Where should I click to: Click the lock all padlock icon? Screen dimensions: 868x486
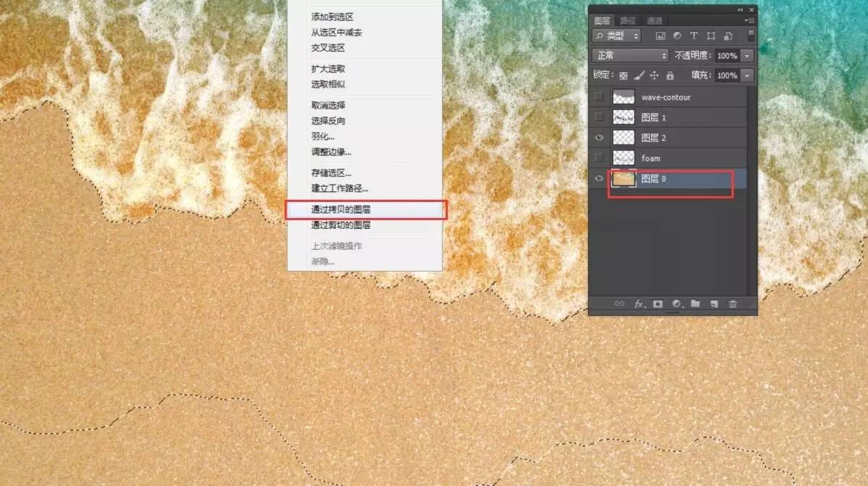(670, 76)
